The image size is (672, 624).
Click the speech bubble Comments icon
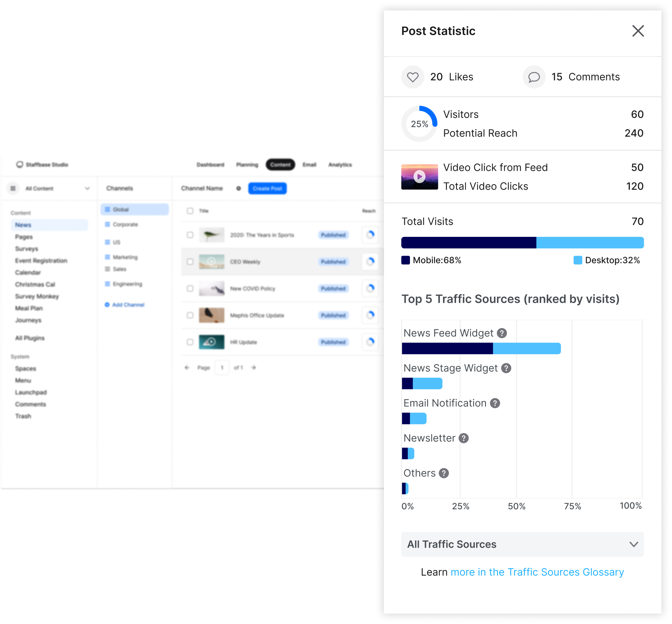pos(534,77)
